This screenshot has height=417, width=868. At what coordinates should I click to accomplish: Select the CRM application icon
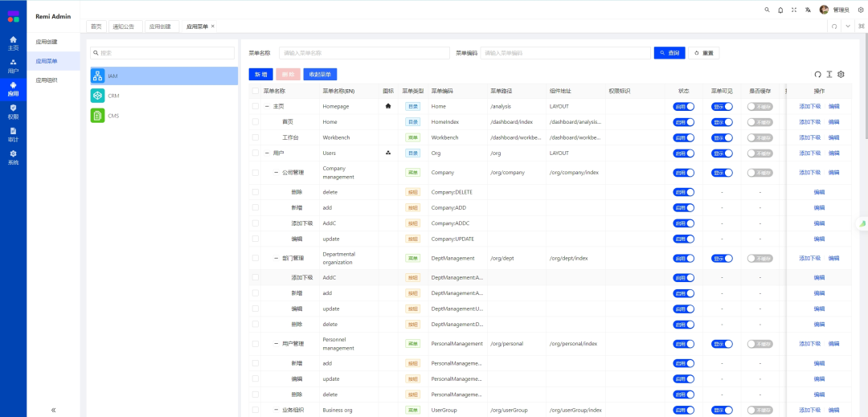click(x=97, y=96)
